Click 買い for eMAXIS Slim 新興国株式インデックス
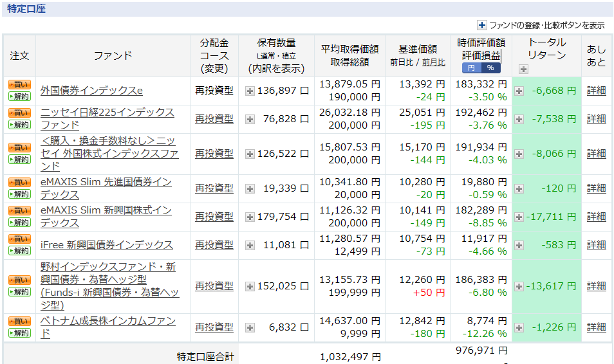This screenshot has width=614, height=364. pos(19,210)
